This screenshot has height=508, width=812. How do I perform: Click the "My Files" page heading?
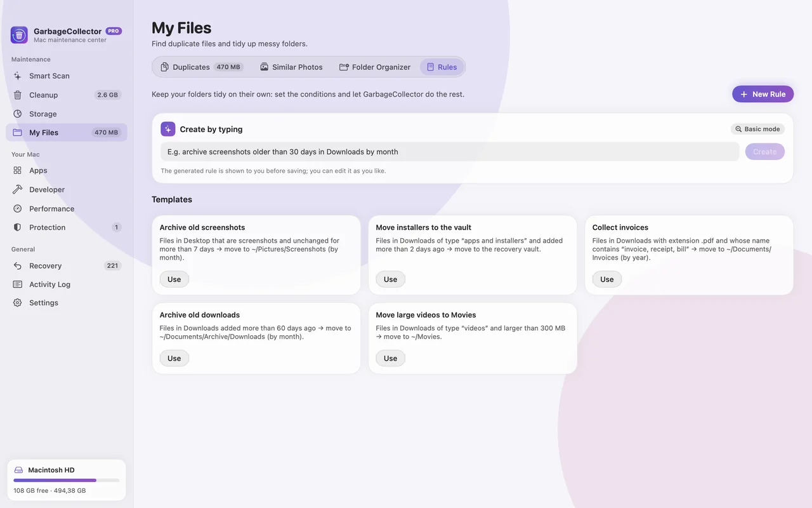coord(181,28)
